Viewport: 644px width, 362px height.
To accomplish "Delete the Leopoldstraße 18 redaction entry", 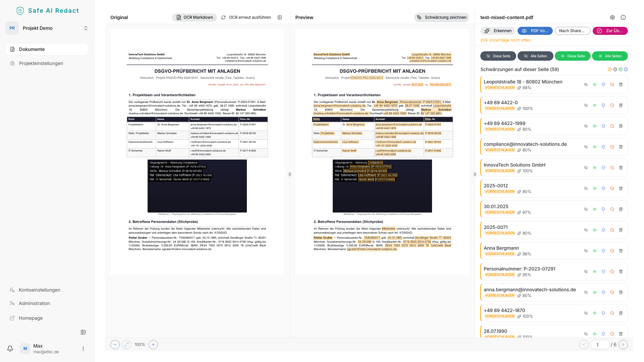I will 621,84.
